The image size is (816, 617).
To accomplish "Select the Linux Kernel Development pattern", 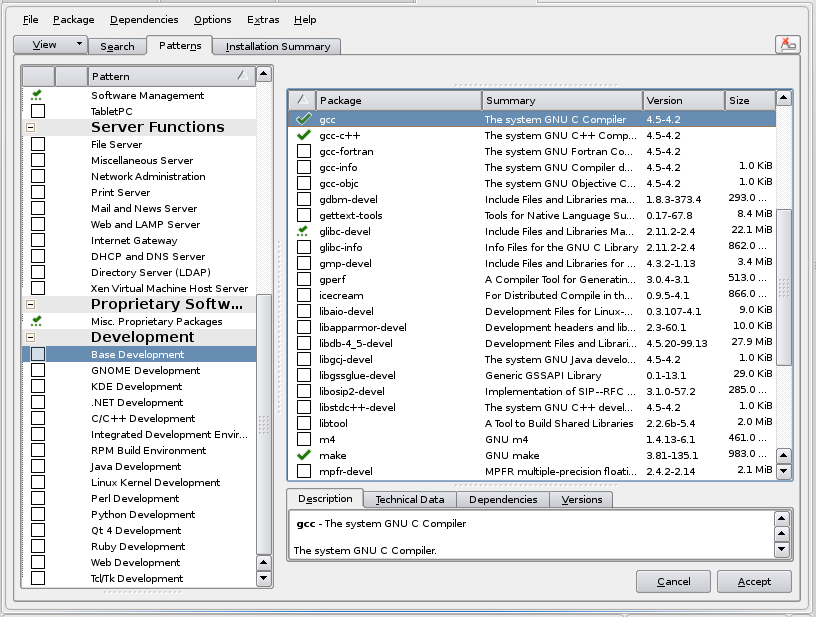I will 139,482.
